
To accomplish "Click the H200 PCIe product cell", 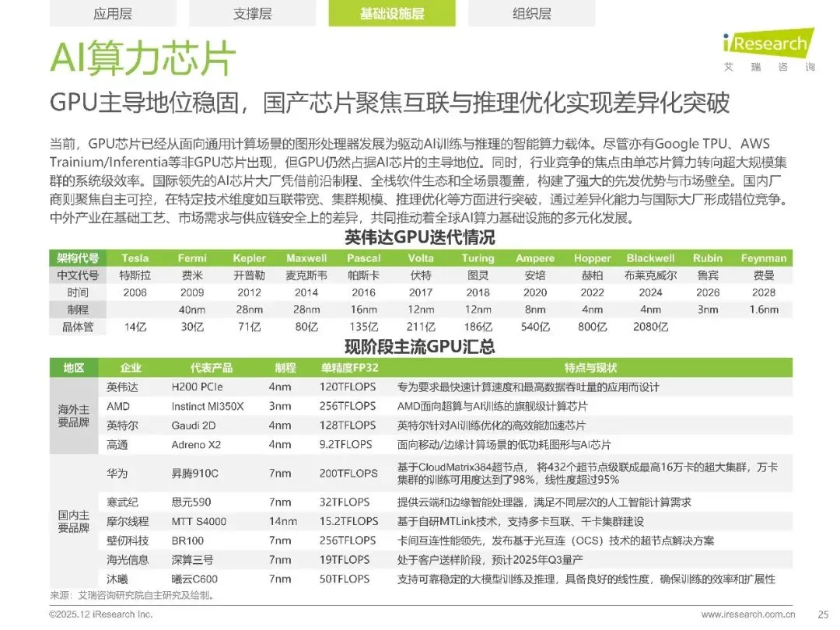I will pyautogui.click(x=197, y=387).
